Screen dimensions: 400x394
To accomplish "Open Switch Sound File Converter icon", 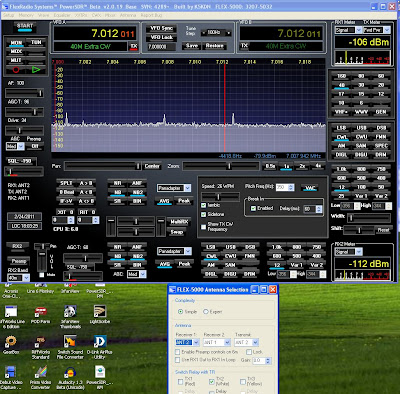I will 70,347.
